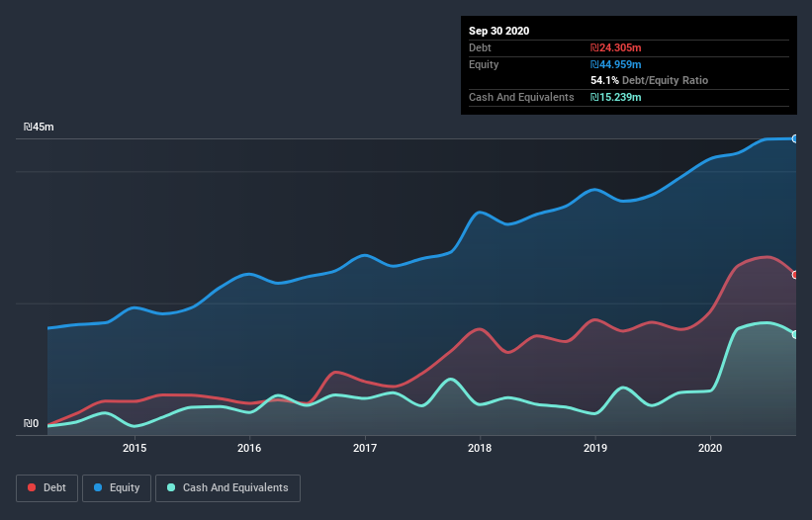812x520 pixels.
Task: Click the ₪0 y-axis label
Action: pyautogui.click(x=31, y=423)
